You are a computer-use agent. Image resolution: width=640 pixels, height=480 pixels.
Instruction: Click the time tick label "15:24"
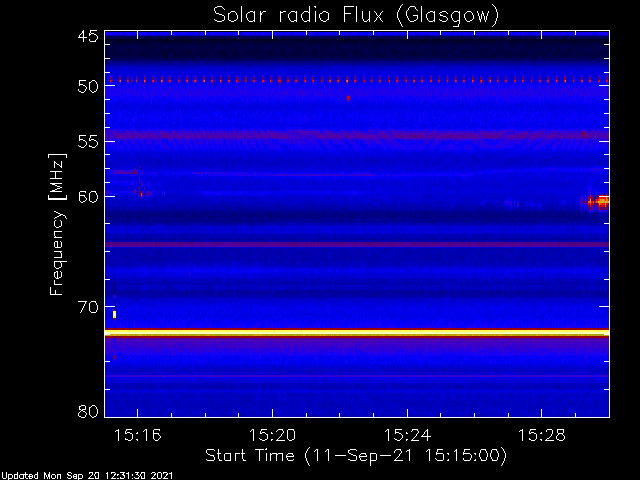pyautogui.click(x=407, y=436)
